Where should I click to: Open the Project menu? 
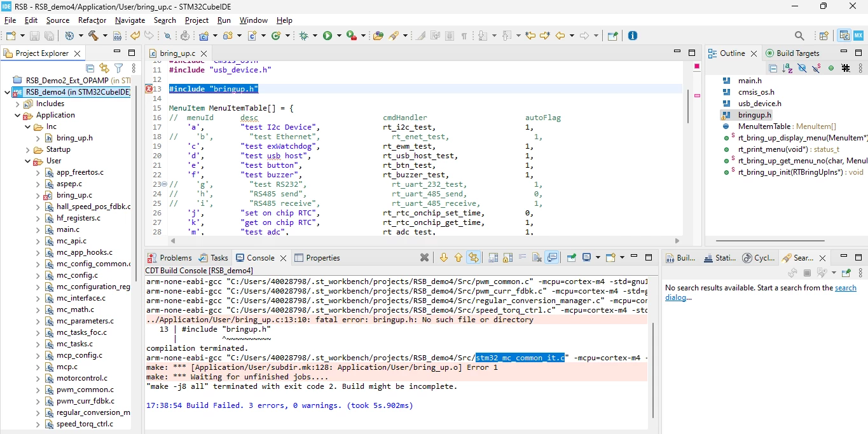pos(196,20)
